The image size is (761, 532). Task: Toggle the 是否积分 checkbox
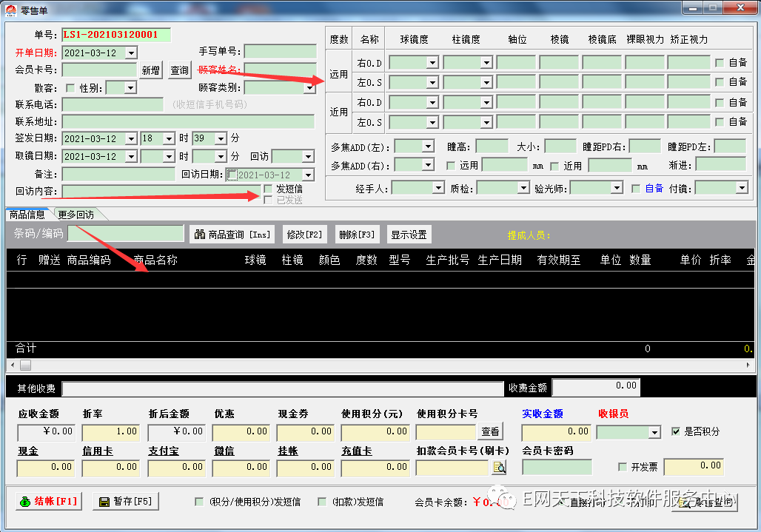(x=675, y=431)
